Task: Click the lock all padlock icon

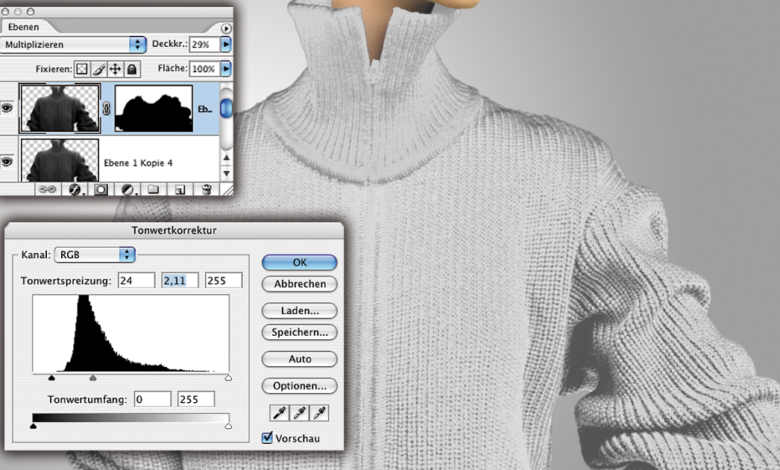Action: 132,69
